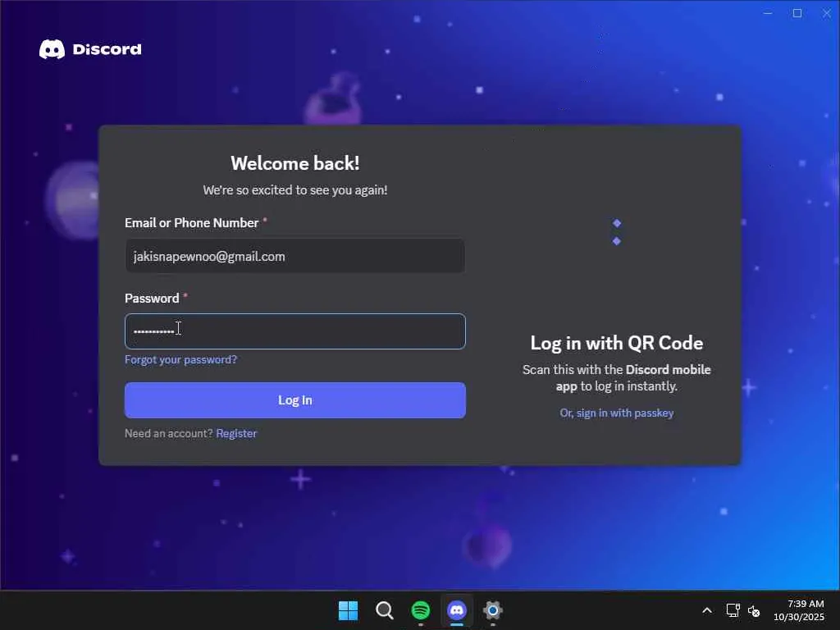The image size is (840, 630).
Task: Click the Log In button
Action: (295, 400)
